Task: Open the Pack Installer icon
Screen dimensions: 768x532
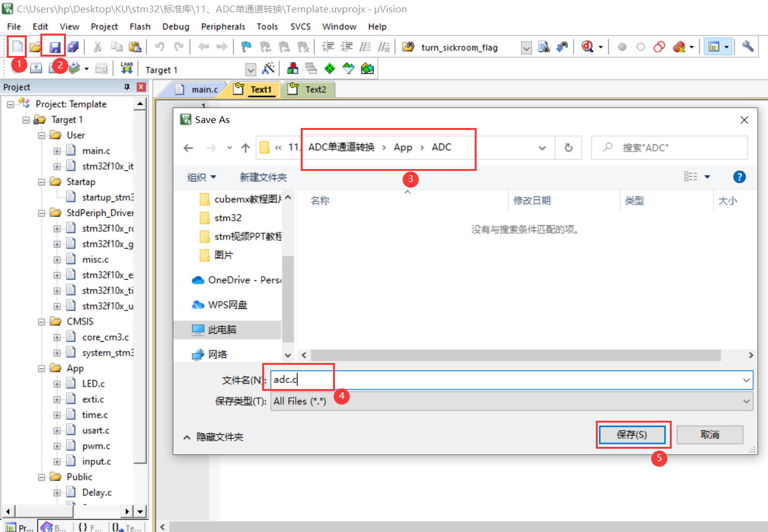Action: [x=367, y=69]
